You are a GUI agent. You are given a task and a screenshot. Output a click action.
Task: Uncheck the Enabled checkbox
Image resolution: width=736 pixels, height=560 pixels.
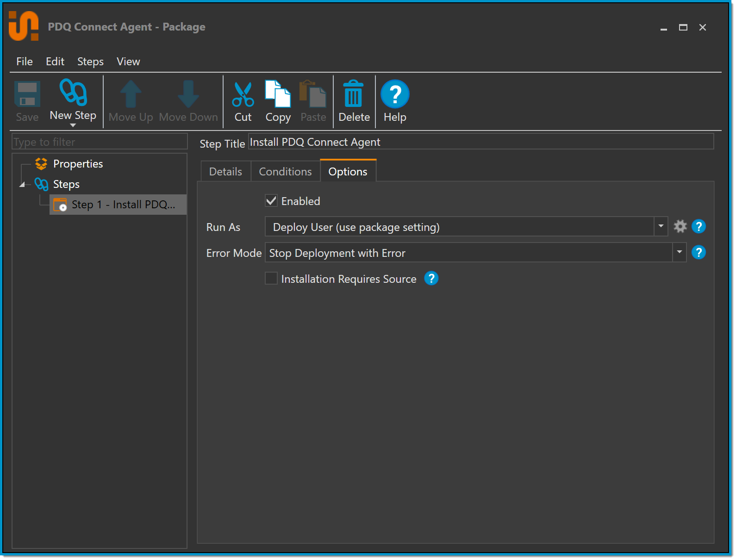pyautogui.click(x=271, y=201)
